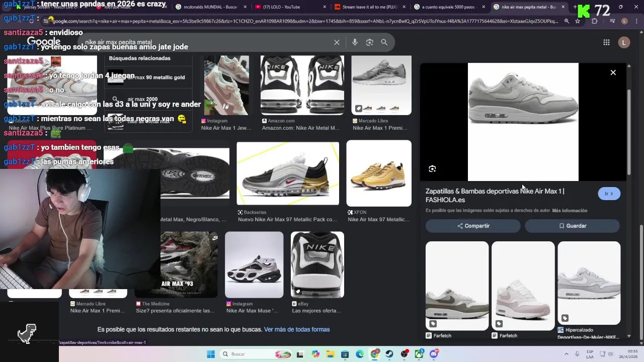Open Microsoft Edge from the taskbar
This screenshot has width=644, height=362.
360,354
